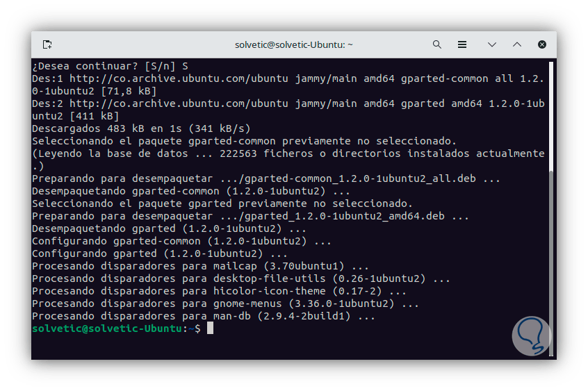
Task: Click the Des:2 co.archive.ubuntu.com URL
Action: coord(179,104)
